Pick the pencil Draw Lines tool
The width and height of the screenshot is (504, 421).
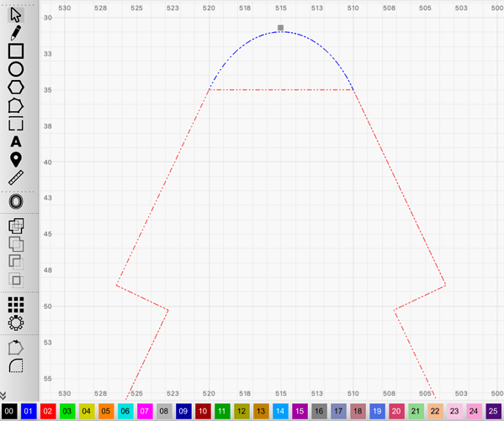coord(15,33)
